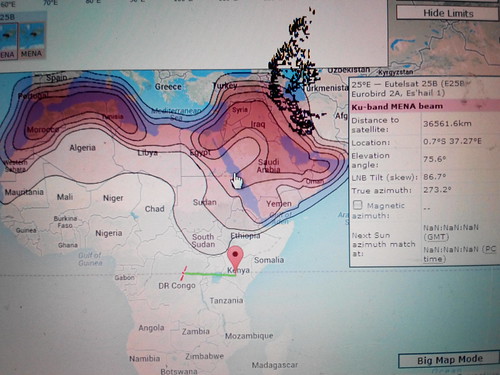
Task: Click the Angola label on map
Action: point(151,328)
